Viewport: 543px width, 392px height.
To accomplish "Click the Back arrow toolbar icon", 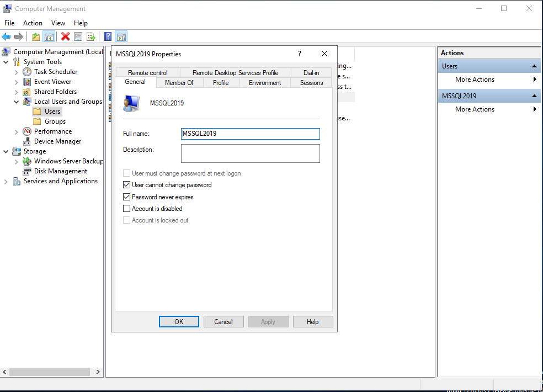I will click(6, 36).
